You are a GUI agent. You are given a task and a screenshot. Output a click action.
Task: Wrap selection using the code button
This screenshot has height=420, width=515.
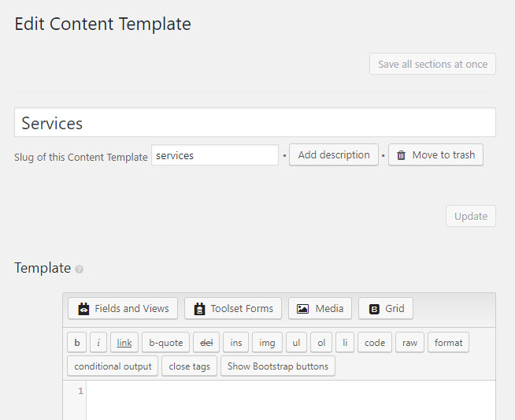[x=375, y=343]
